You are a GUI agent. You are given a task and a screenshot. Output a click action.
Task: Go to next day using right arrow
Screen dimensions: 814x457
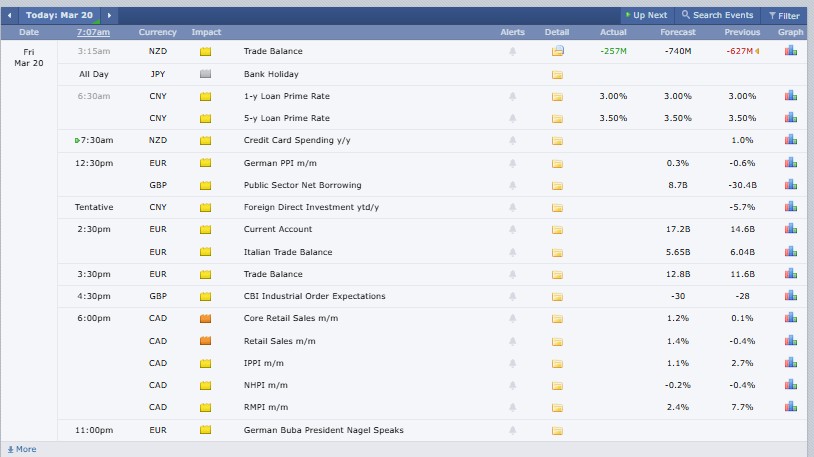[109, 16]
